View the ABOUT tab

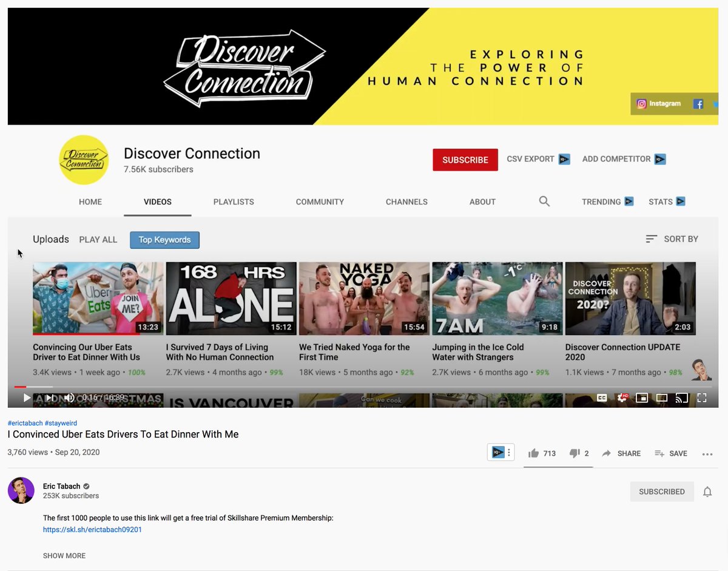[482, 201]
